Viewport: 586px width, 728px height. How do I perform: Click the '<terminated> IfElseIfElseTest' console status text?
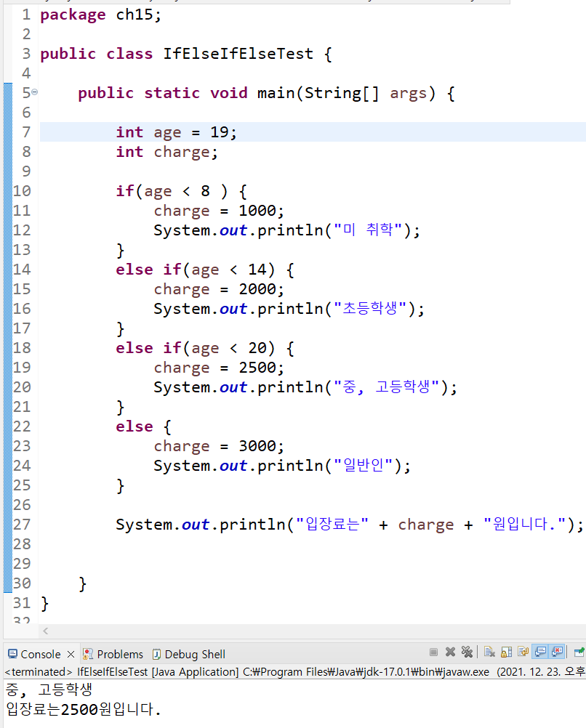coord(76,672)
